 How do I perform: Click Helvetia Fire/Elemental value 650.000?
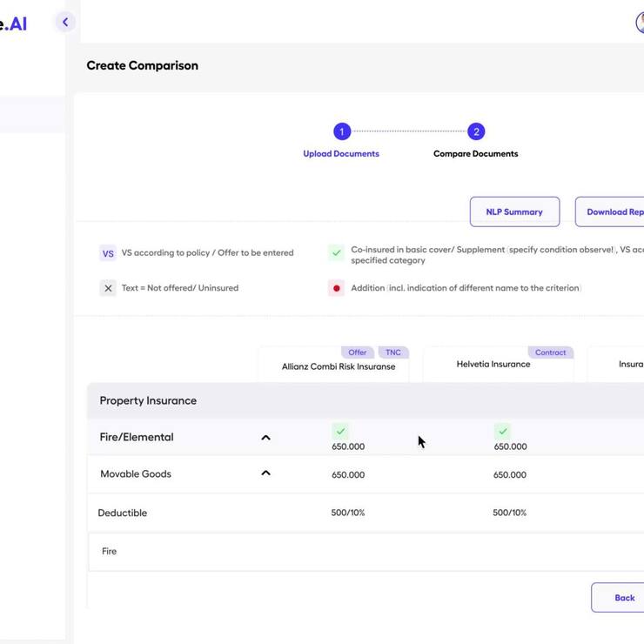click(x=510, y=446)
